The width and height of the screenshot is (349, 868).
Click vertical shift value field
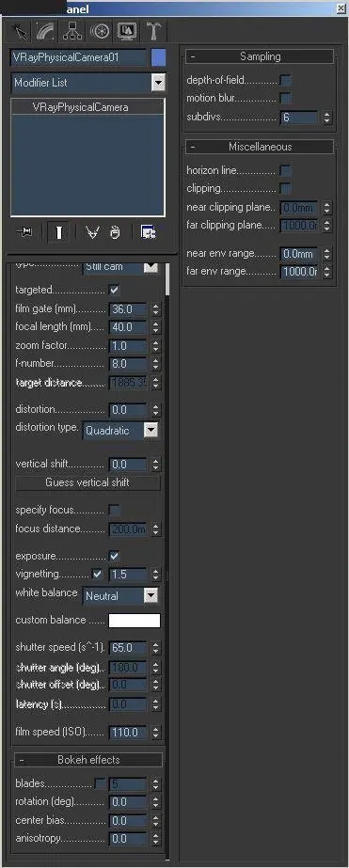point(128,465)
